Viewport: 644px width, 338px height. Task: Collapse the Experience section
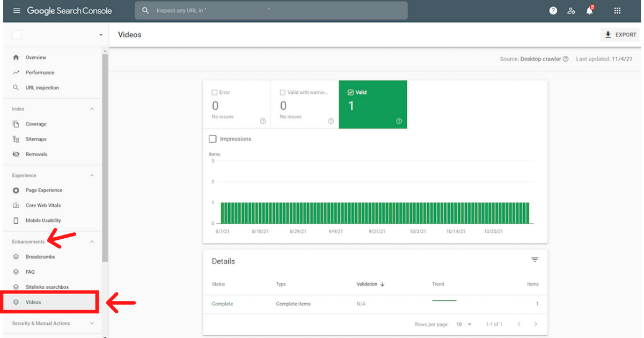click(92, 175)
